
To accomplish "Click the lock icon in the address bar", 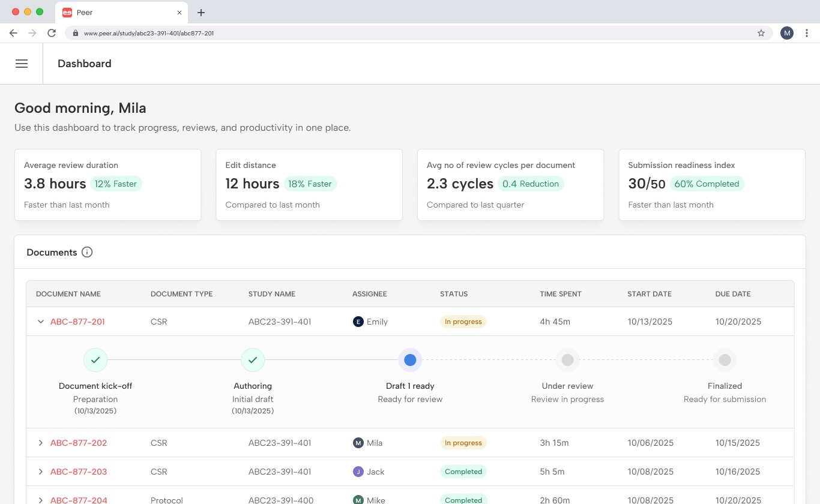I will 75,33.
